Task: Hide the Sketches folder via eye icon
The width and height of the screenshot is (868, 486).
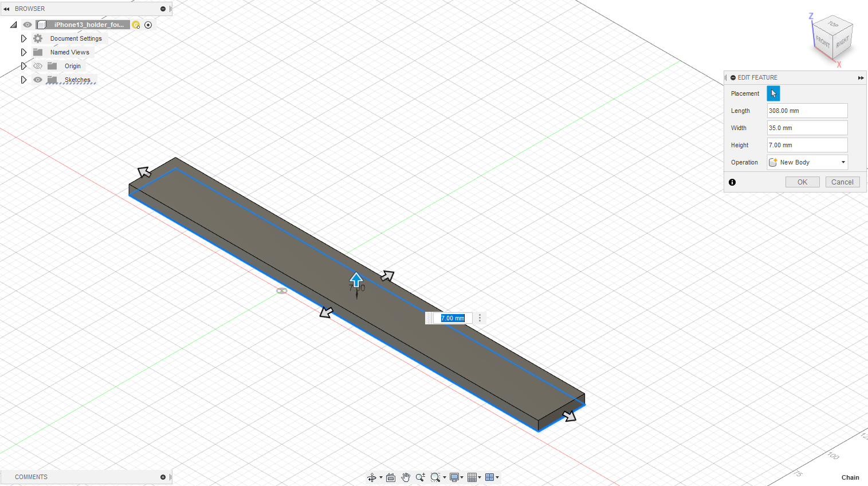Action: point(38,80)
